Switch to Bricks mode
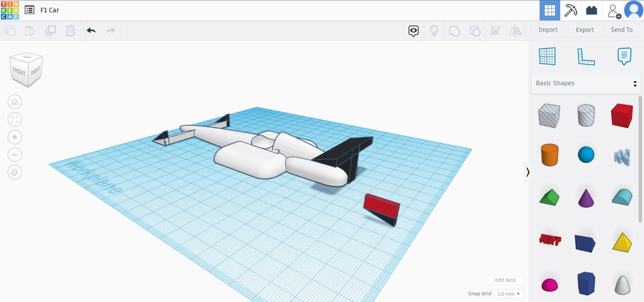The image size is (644, 302). tap(591, 10)
